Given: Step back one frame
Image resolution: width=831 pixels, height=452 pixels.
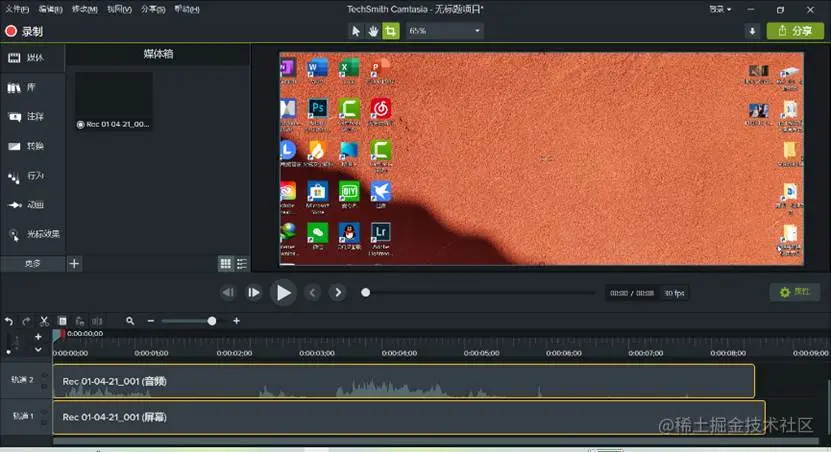Looking at the screenshot, I should [228, 293].
